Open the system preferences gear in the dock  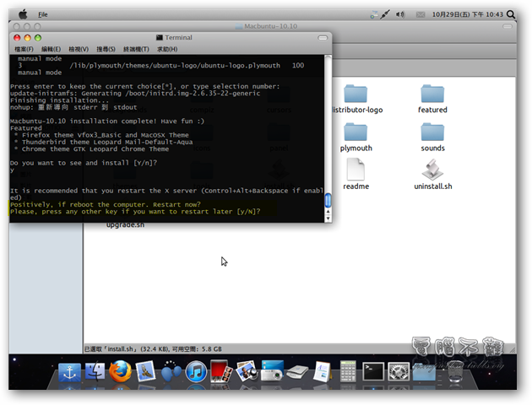click(399, 372)
